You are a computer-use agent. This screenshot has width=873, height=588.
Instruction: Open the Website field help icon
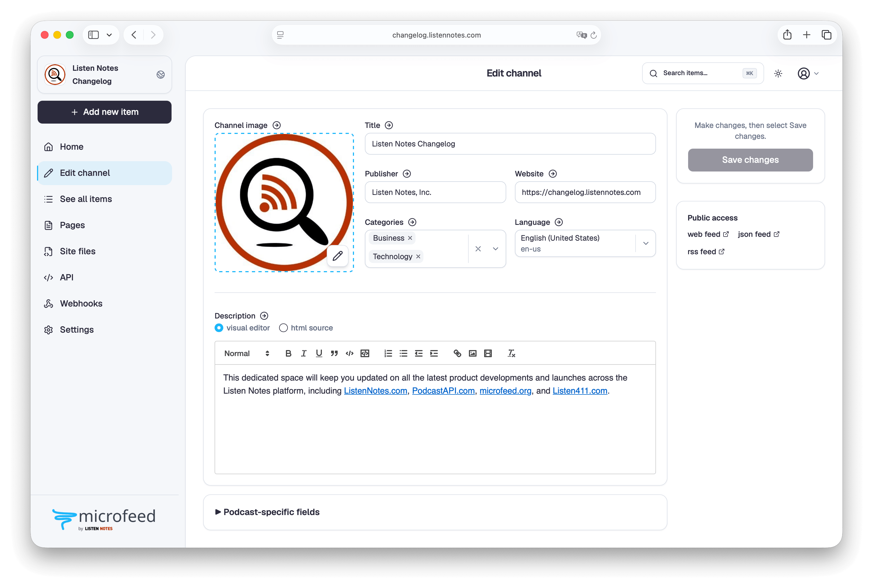[x=553, y=174]
